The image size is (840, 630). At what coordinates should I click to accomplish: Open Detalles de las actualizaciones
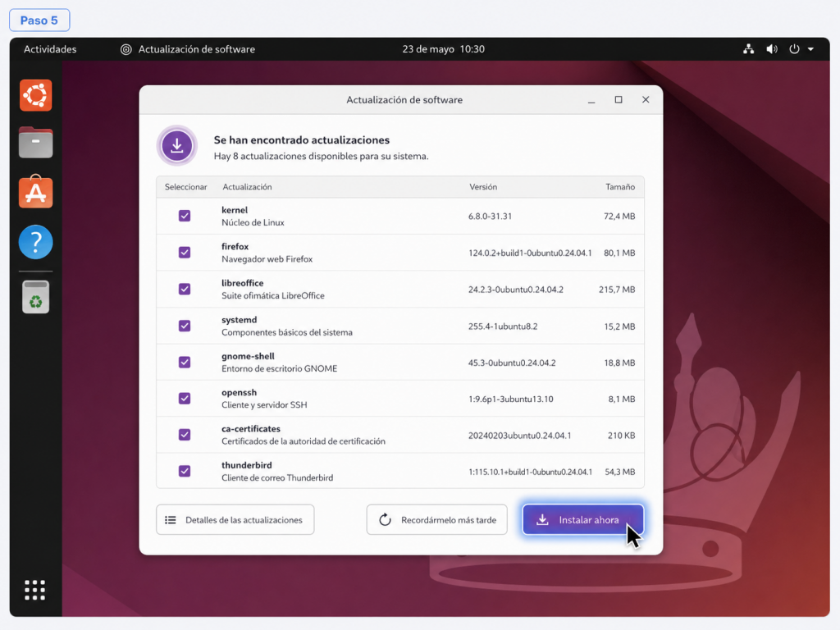(235, 519)
